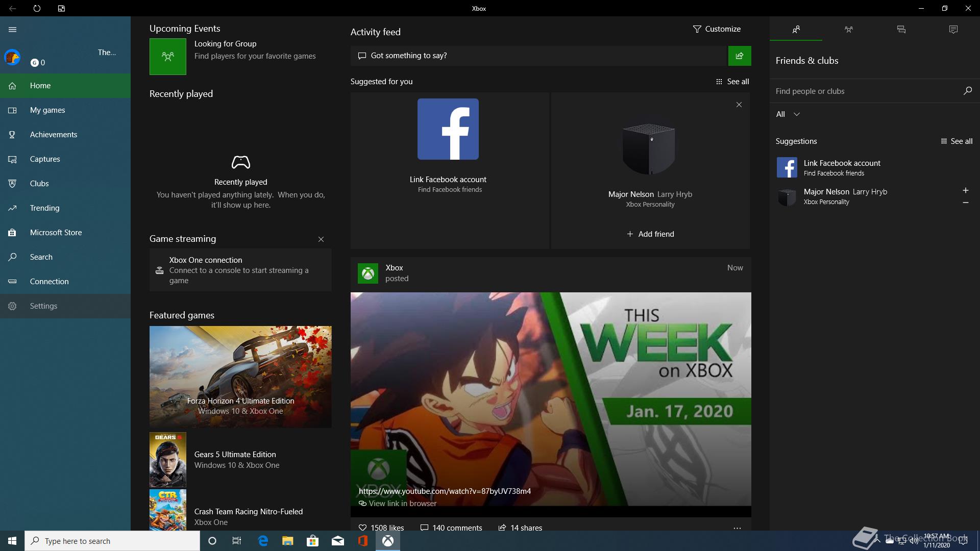Click the Looking for Group green icon

pos(168,57)
